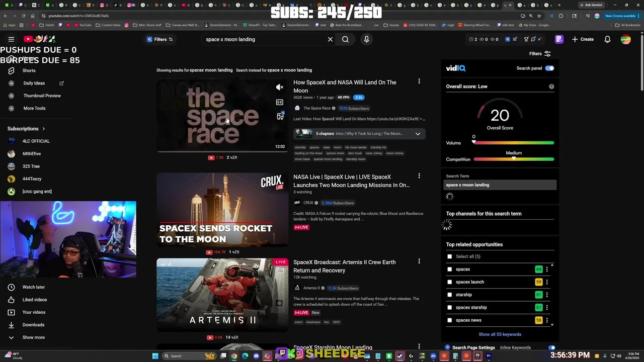The width and height of the screenshot is (644, 362).
Task: Open Your videos from sidebar
Action: click(x=33, y=312)
